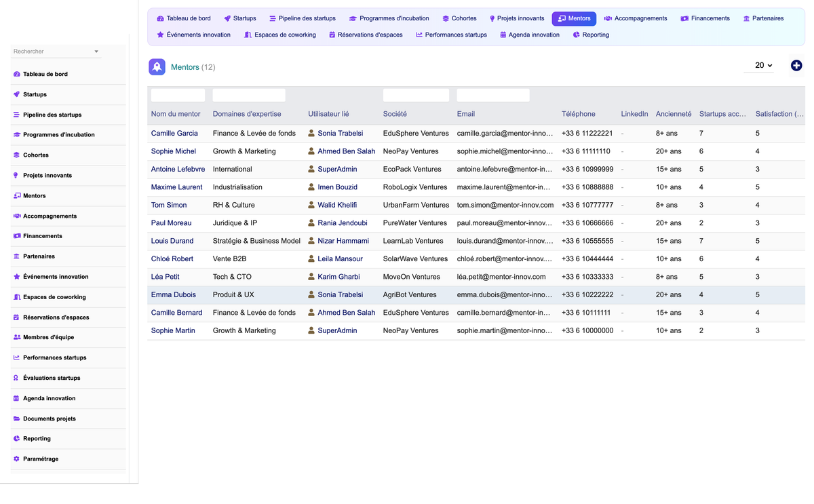Image resolution: width=814 pixels, height=504 pixels.
Task: Expand the Rechercher search dropdown arrow
Action: click(96, 52)
